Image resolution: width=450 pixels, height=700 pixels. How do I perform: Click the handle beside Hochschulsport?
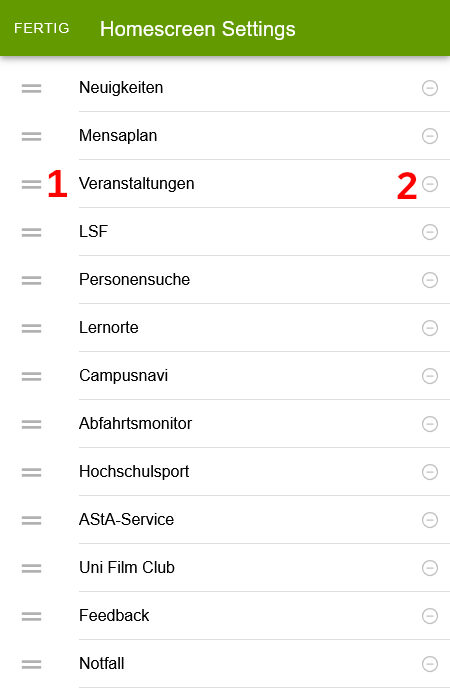tap(31, 472)
